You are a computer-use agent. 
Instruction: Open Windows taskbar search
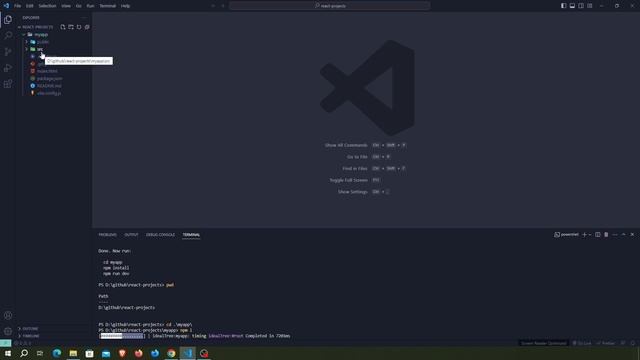pyautogui.click(x=24, y=353)
